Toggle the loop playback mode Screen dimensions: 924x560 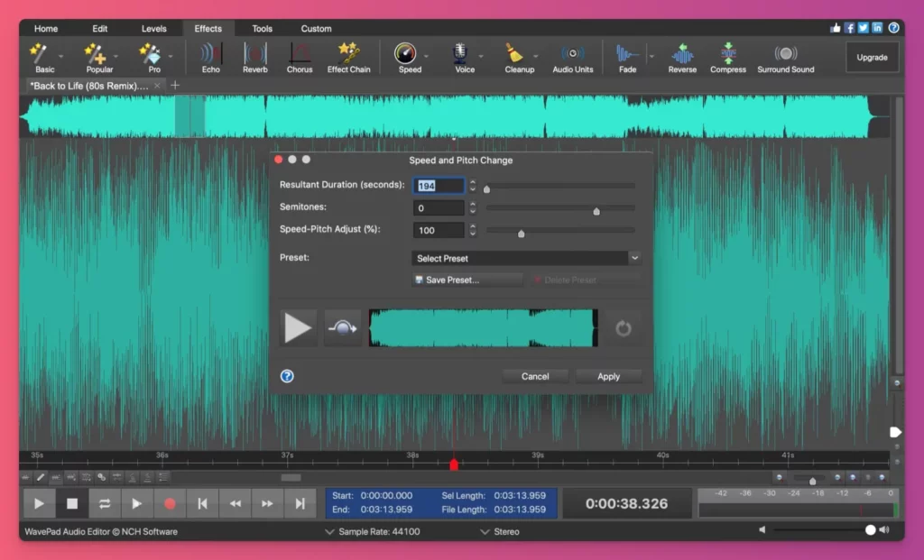(106, 503)
